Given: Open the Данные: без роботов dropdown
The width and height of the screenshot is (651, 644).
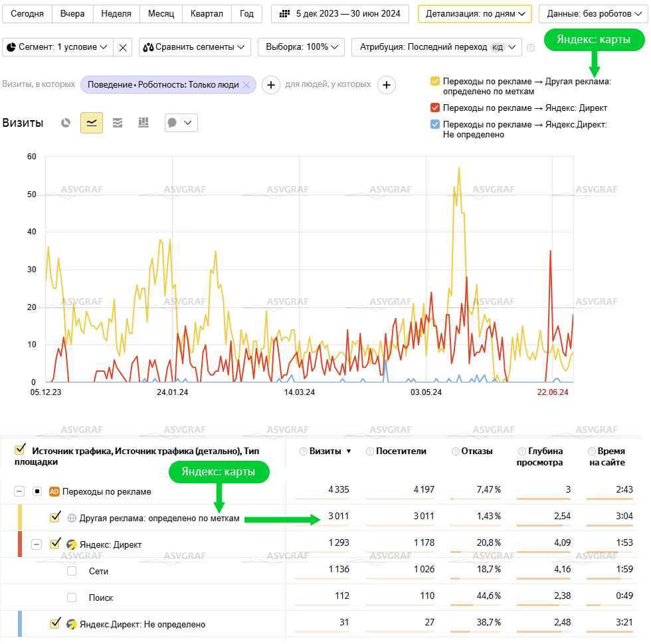Looking at the screenshot, I should (594, 14).
